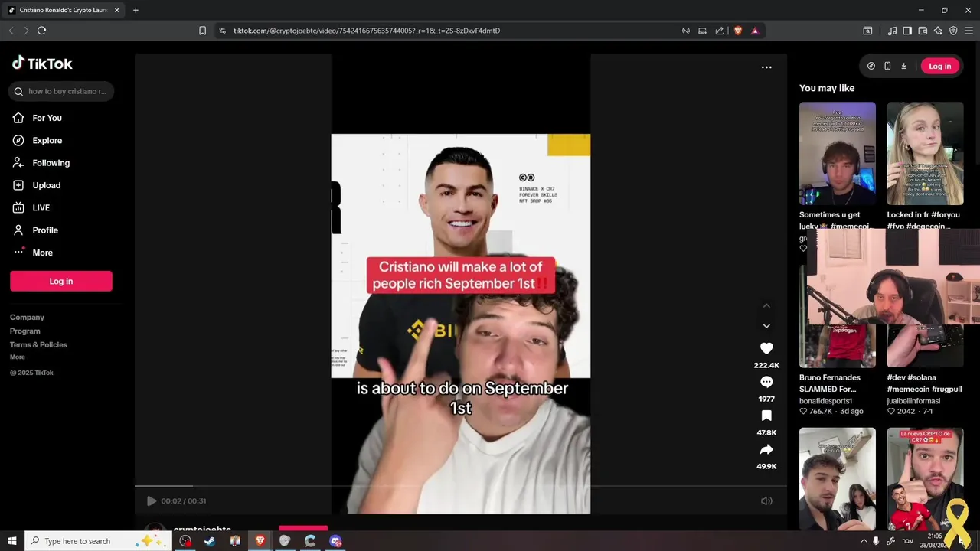Open the Profile page
The width and height of the screenshot is (980, 551).
click(44, 230)
